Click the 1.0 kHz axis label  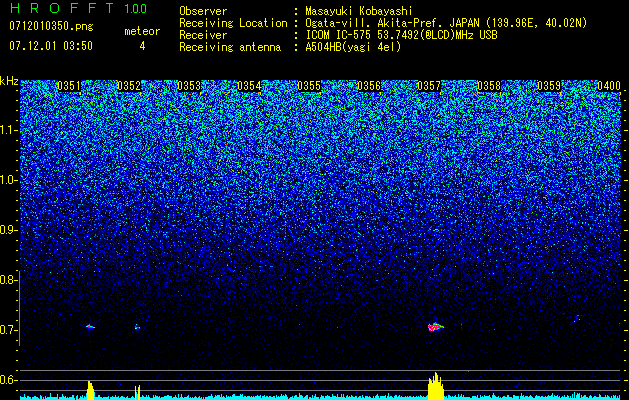tap(8, 180)
